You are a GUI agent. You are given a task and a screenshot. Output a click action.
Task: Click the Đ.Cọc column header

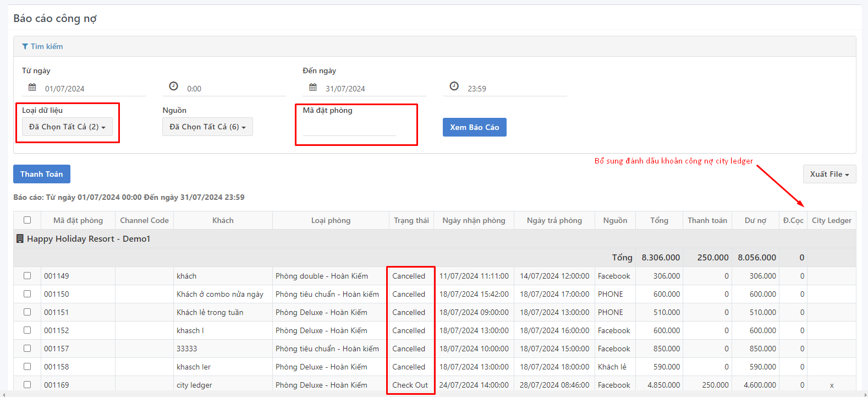coord(793,220)
